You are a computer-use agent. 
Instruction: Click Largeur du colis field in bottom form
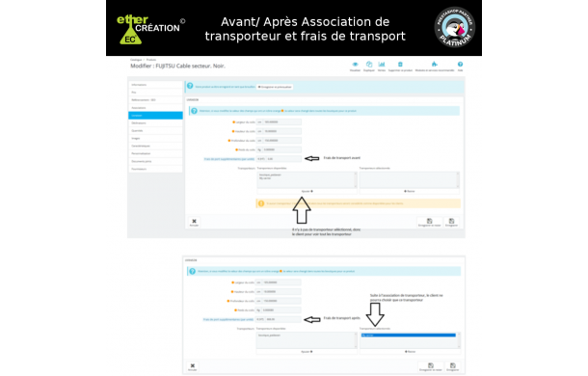coord(281,282)
